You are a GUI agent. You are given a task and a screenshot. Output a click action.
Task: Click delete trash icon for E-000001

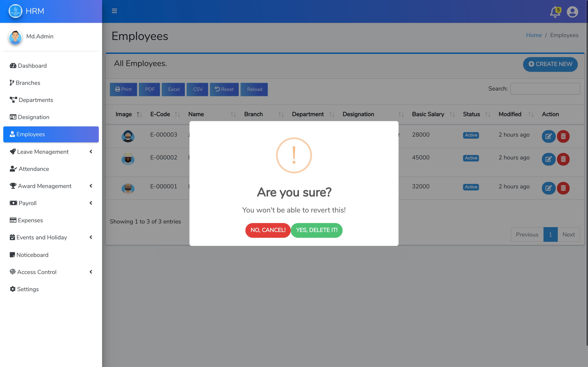563,188
